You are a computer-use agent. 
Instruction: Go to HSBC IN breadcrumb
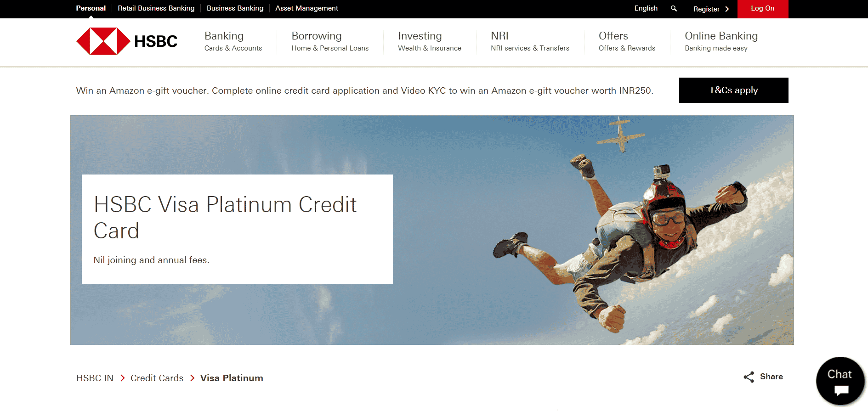(95, 378)
